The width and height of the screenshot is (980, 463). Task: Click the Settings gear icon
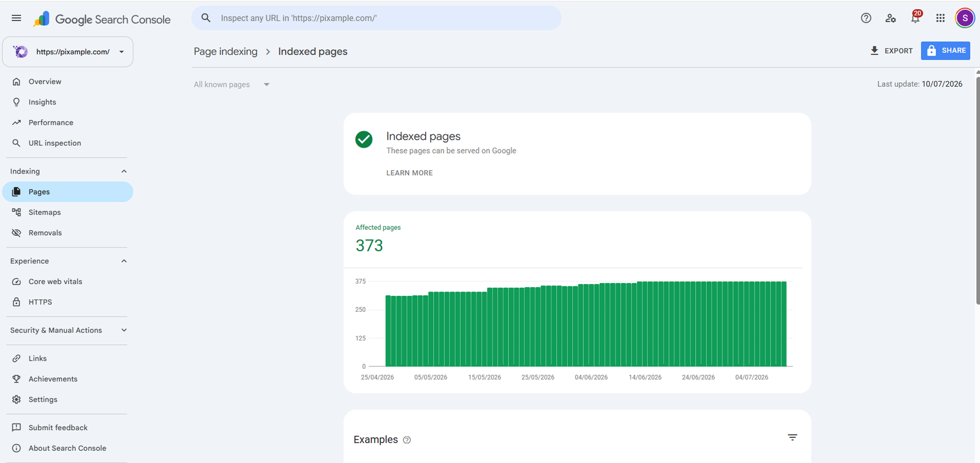coord(17,399)
